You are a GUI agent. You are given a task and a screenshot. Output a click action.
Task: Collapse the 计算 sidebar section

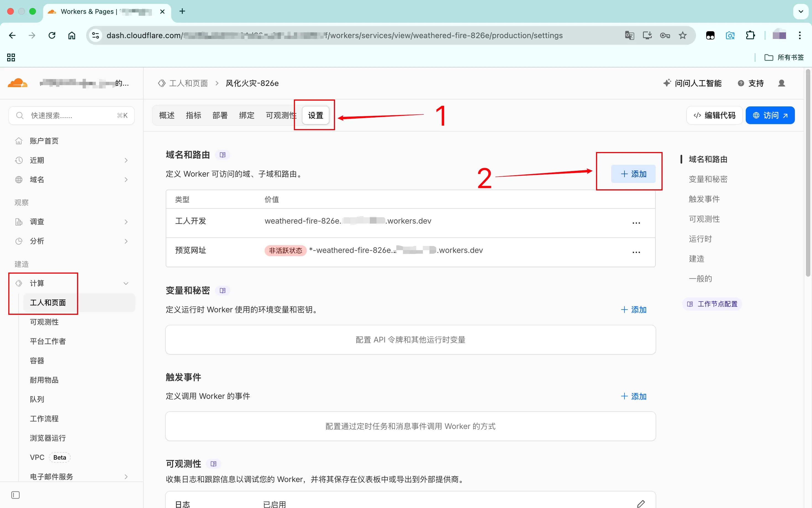(x=126, y=283)
